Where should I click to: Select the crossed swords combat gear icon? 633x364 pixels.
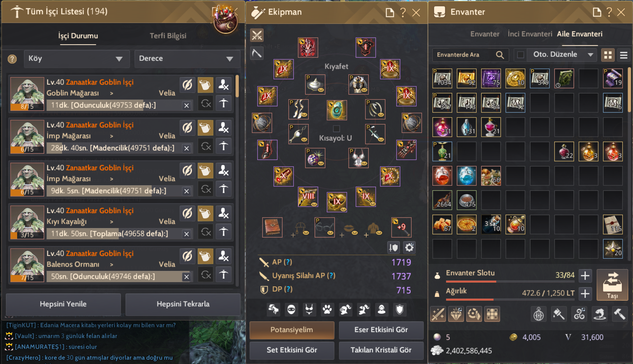[257, 35]
